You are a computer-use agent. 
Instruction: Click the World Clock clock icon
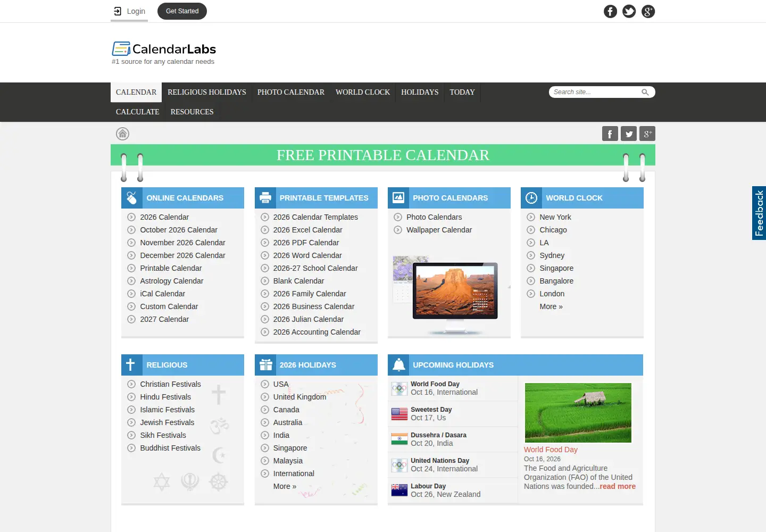click(x=531, y=198)
